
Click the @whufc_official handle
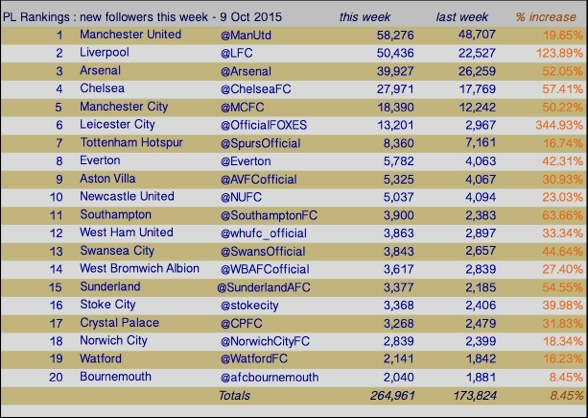point(264,233)
